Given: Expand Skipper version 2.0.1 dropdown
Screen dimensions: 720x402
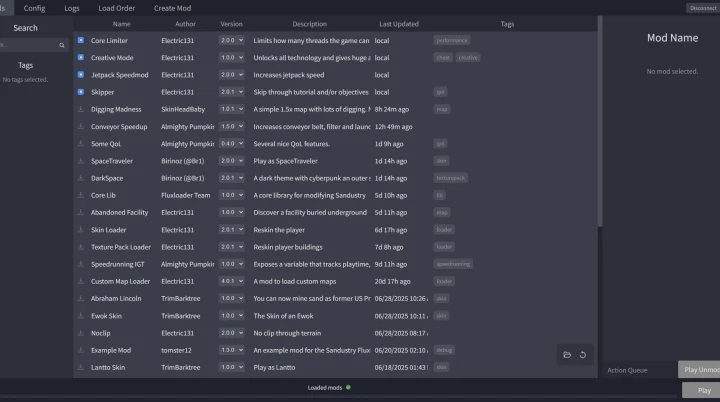Looking at the screenshot, I should [x=231, y=92].
